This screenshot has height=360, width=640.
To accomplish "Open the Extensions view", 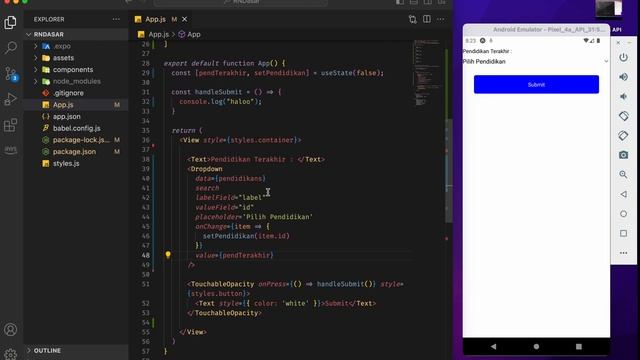I will coord(11,125).
